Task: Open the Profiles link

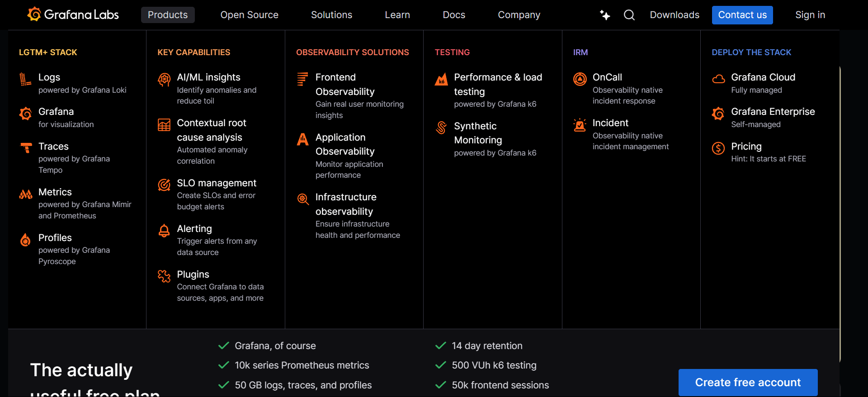Action: click(x=55, y=238)
